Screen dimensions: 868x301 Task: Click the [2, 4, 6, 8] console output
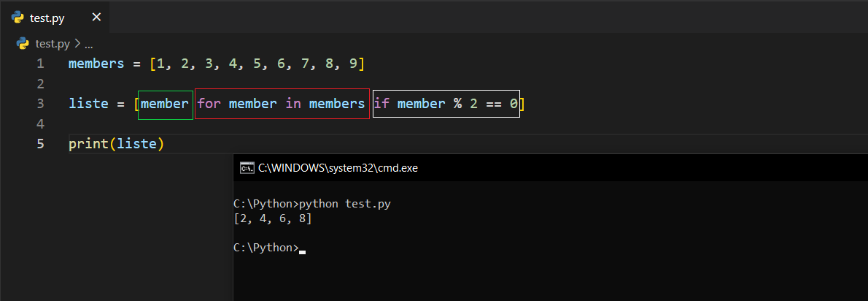point(274,218)
